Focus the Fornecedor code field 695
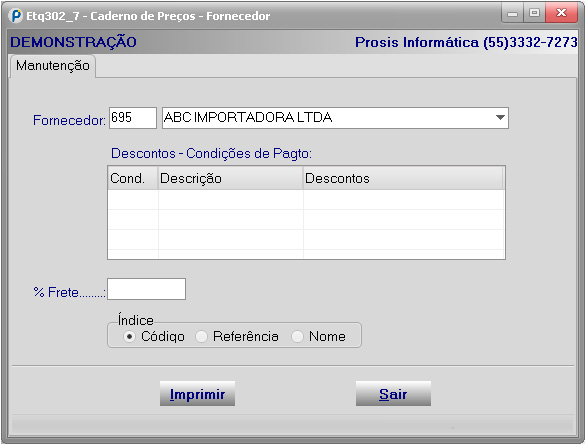The width and height of the screenshot is (586, 445). click(x=133, y=118)
